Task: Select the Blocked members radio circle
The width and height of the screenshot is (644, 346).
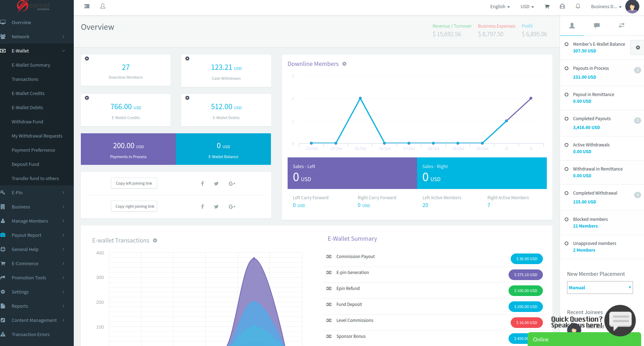Action: coord(566,219)
